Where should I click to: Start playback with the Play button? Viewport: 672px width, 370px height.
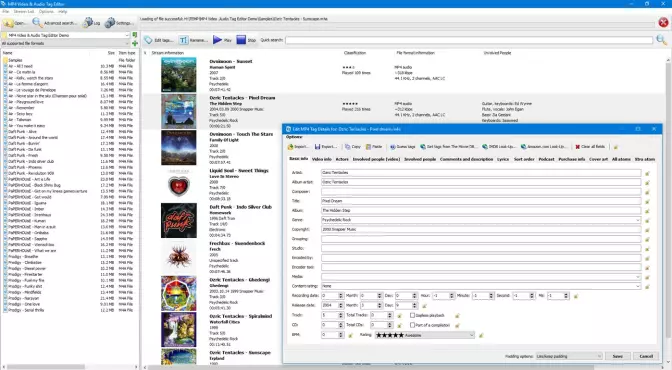click(222, 40)
